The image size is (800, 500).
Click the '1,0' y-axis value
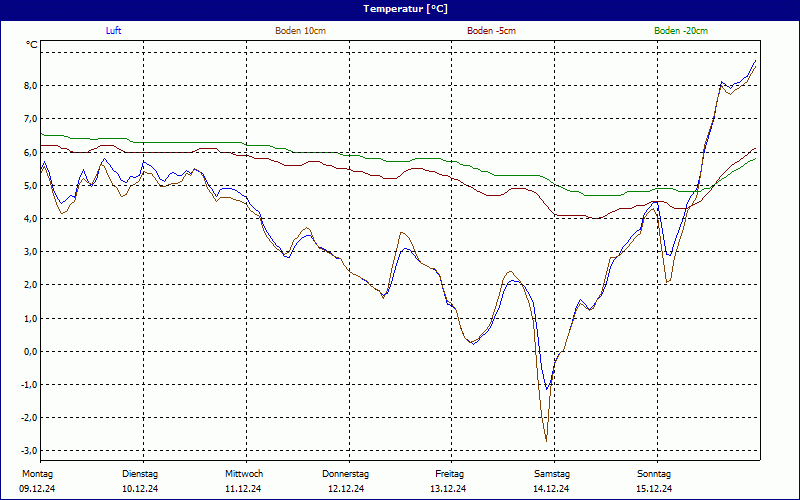pos(32,318)
